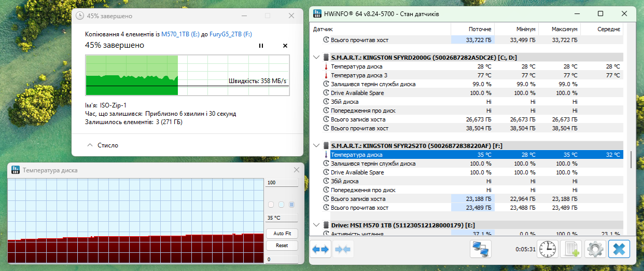Screen dimensions: 644x271
Task: Click thermometer icon next to 'Температура диска 3'
Action: 326,75
